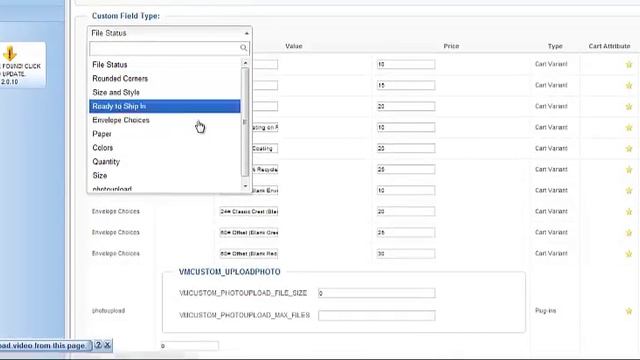Click the 'Price' column header

point(451,46)
